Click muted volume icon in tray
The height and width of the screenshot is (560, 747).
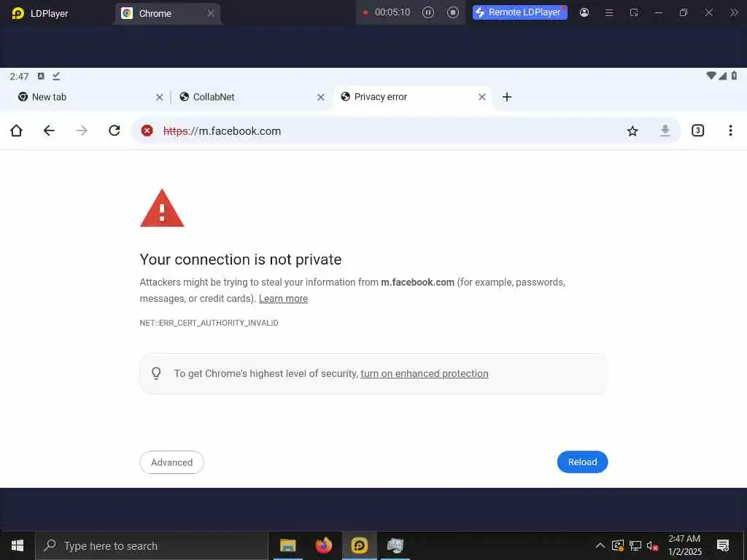(652, 545)
